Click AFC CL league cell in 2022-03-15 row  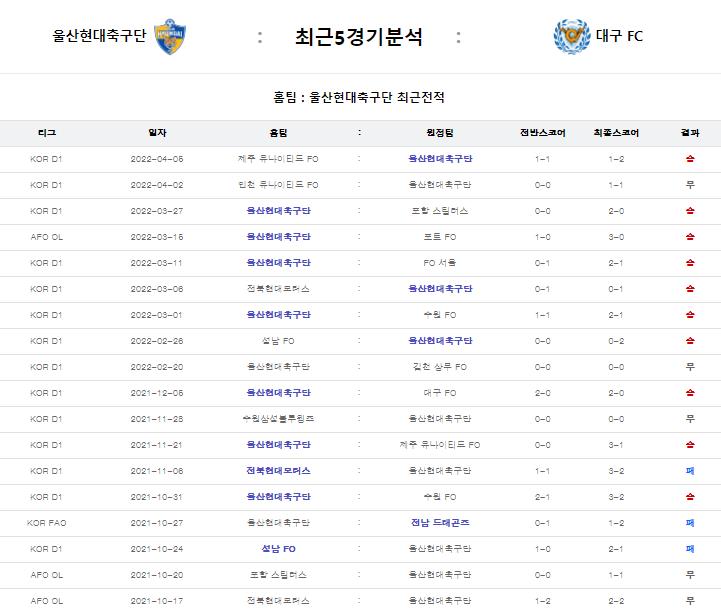point(47,237)
